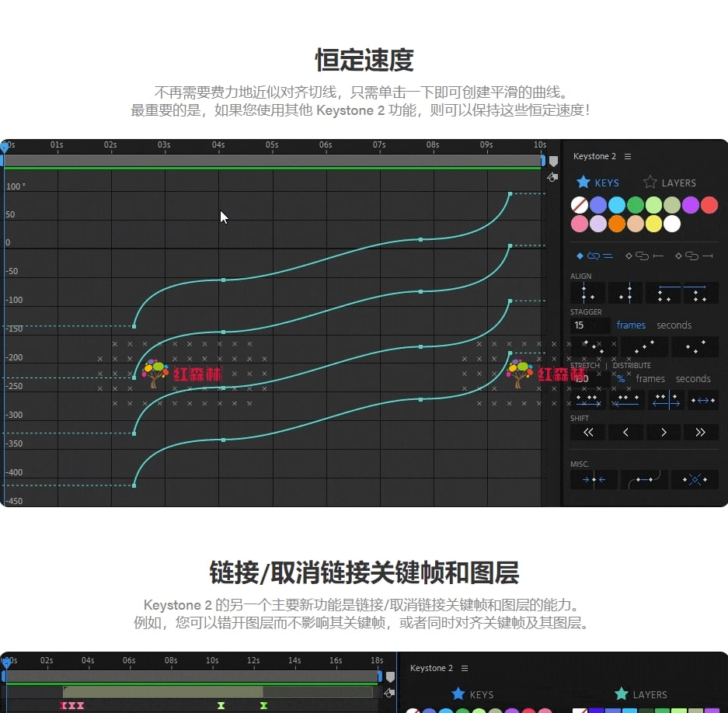This screenshot has width=728, height=713.
Task: Set Stagger units to frames
Action: tap(631, 325)
